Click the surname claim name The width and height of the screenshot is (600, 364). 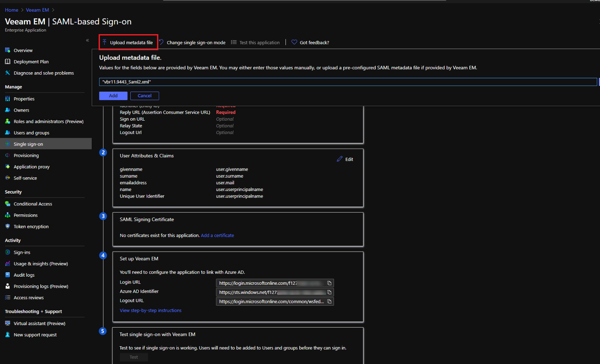pyautogui.click(x=128, y=176)
